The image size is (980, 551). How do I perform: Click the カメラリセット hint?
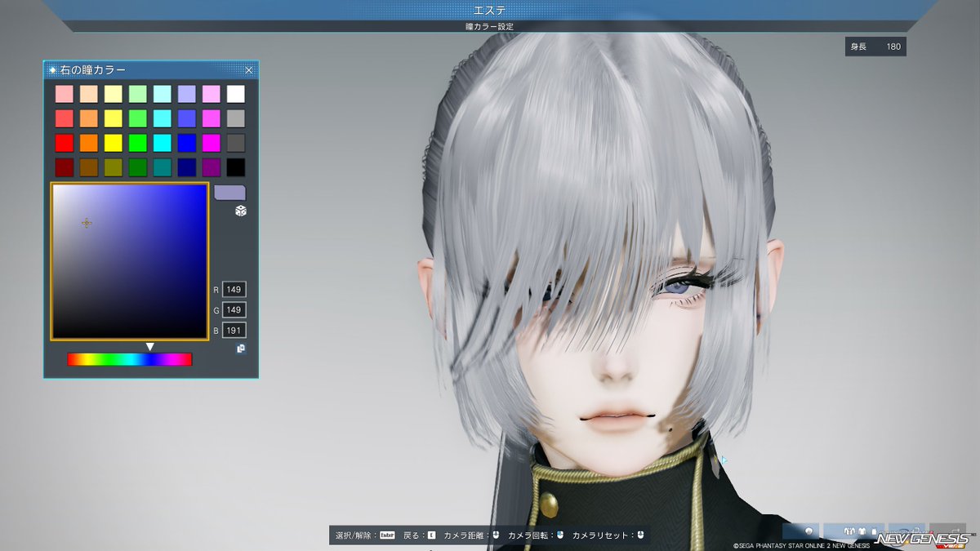609,535
